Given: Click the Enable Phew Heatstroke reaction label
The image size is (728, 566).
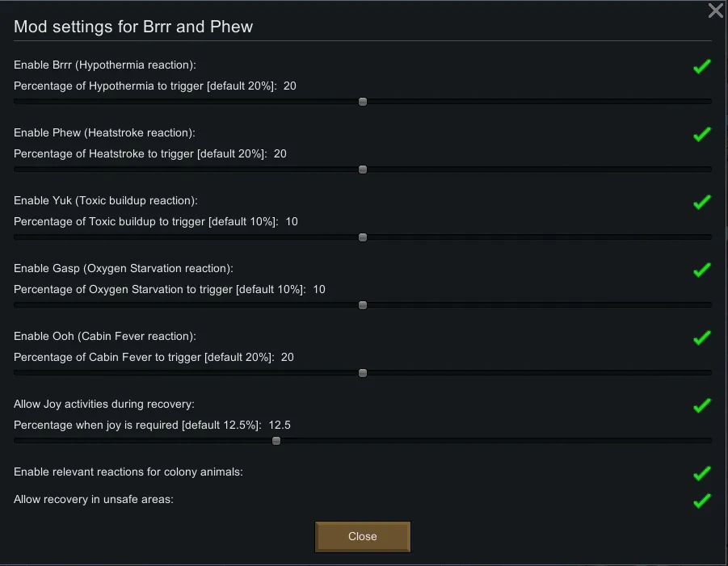Looking at the screenshot, I should pyautogui.click(x=105, y=132).
